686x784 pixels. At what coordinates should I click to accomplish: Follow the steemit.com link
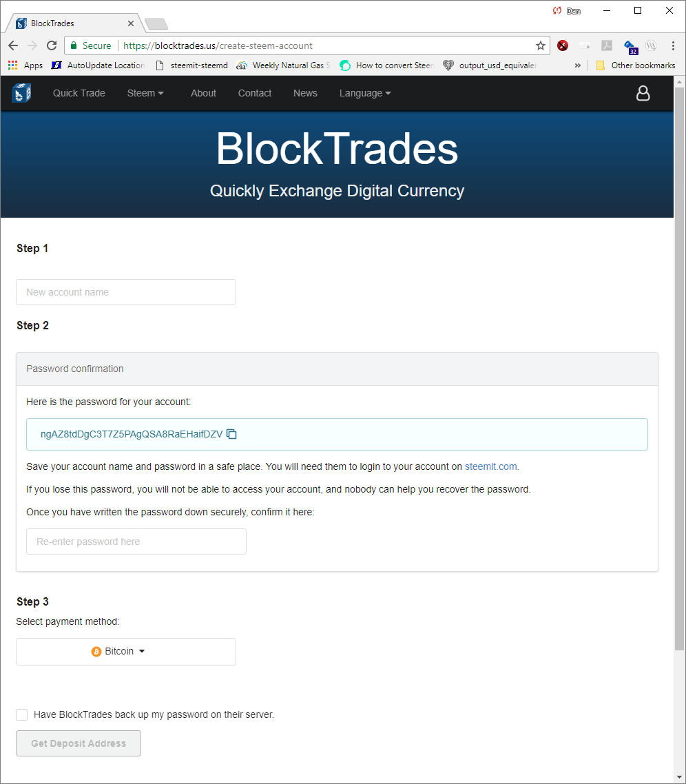point(490,466)
